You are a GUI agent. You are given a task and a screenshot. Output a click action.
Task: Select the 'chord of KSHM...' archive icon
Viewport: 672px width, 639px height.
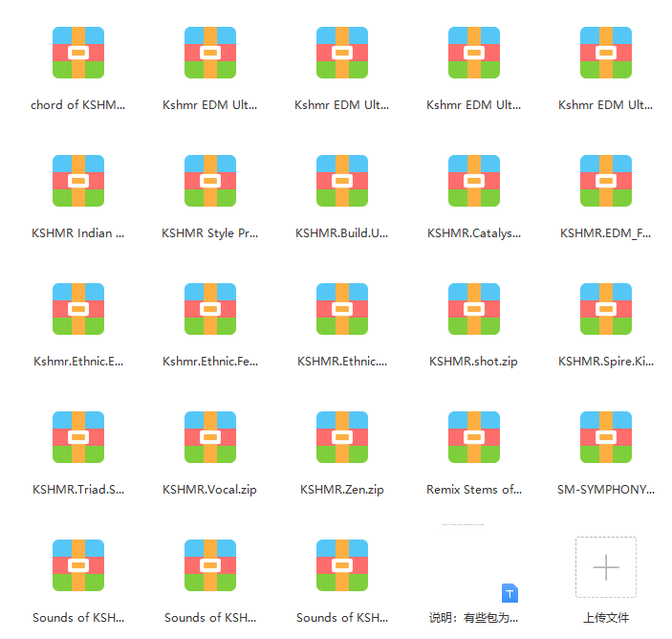pos(78,53)
